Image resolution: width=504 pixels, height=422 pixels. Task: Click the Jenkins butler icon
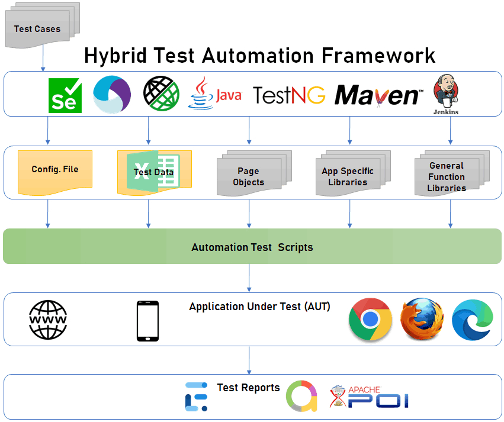click(446, 95)
